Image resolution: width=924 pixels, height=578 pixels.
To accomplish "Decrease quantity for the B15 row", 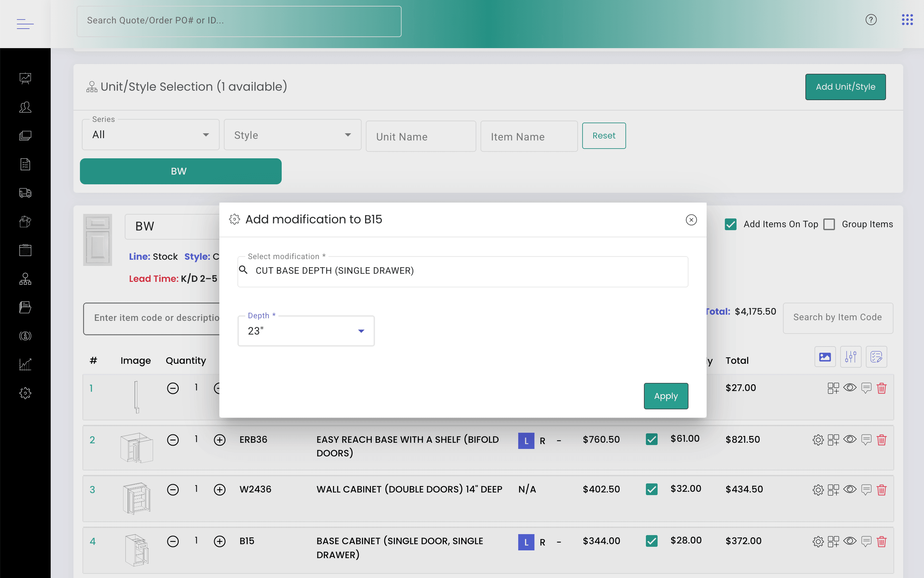I will click(x=173, y=541).
